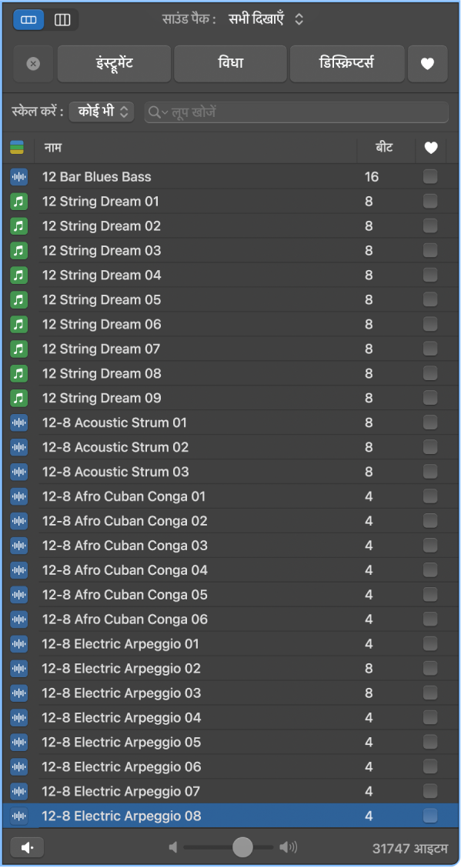The image size is (461, 868).
Task: Open the स्केल करें कोई भी dropdown
Action: pyautogui.click(x=102, y=112)
